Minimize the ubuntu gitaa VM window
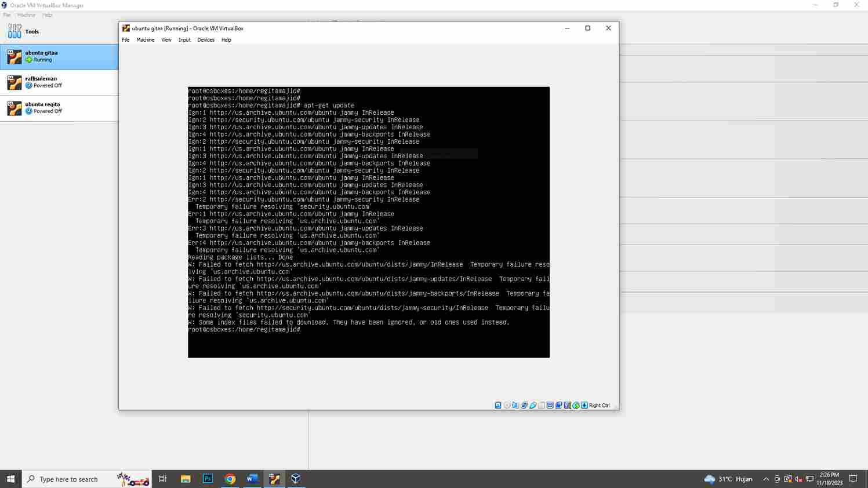 tap(567, 28)
